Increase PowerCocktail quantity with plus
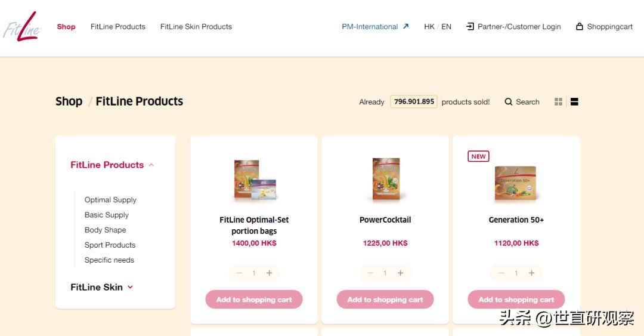Screen dimensions: 644x336 400,273
